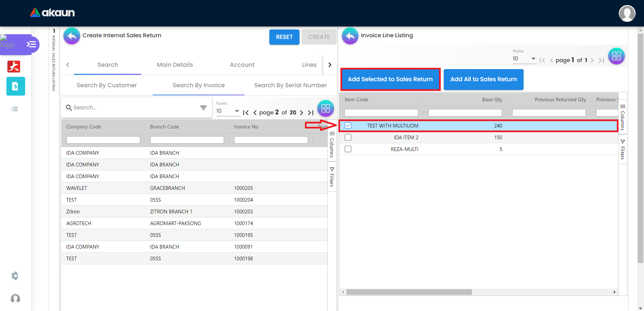Viewport: 644px width, 311px height.
Task: Uncheck the TEST WITH MULTIUOM checkbox
Action: point(348,125)
